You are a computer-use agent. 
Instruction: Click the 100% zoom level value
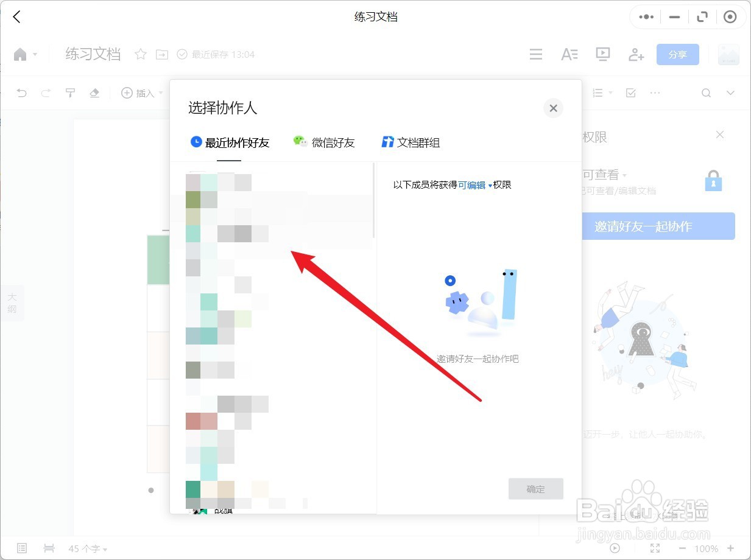pyautogui.click(x=707, y=549)
